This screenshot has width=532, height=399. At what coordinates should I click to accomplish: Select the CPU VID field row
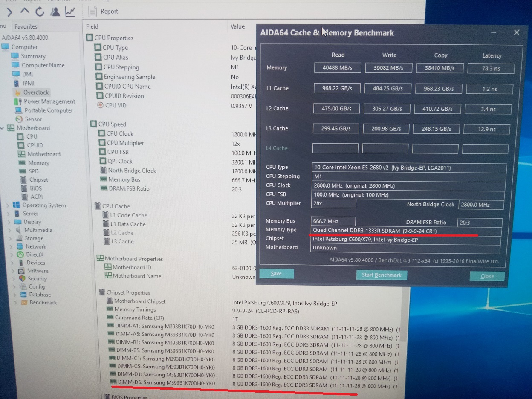[116, 105]
